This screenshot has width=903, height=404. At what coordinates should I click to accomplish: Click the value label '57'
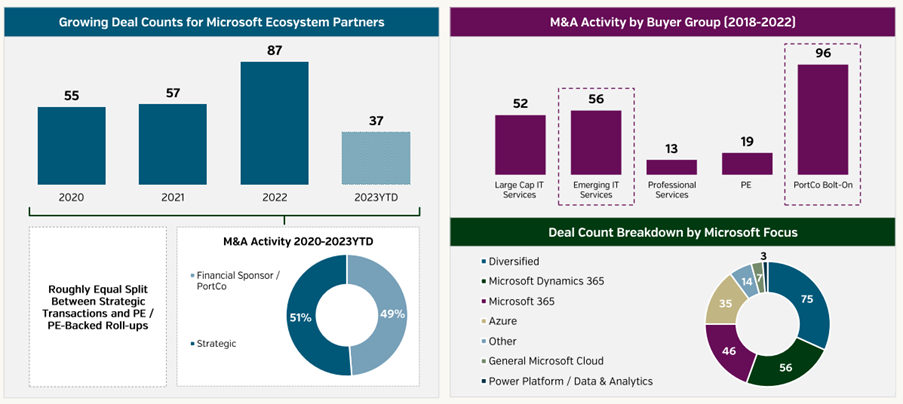173,93
